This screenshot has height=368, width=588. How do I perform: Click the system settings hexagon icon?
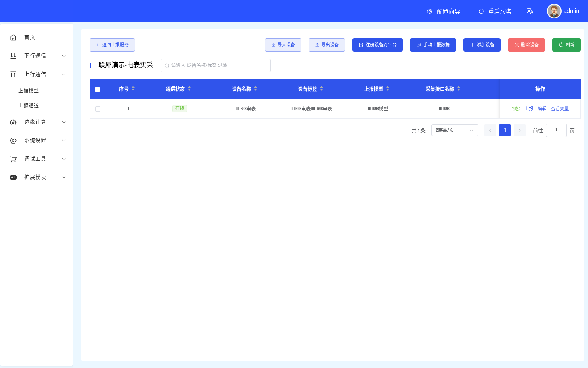click(x=13, y=141)
